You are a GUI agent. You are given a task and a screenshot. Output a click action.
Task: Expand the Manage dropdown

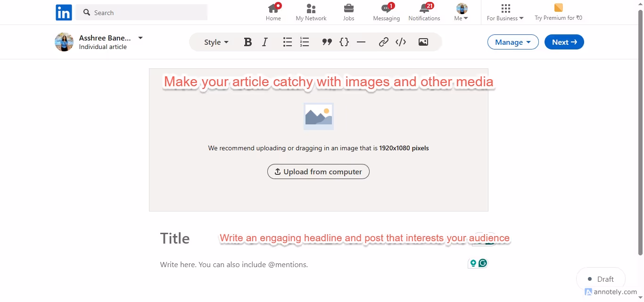click(x=513, y=42)
